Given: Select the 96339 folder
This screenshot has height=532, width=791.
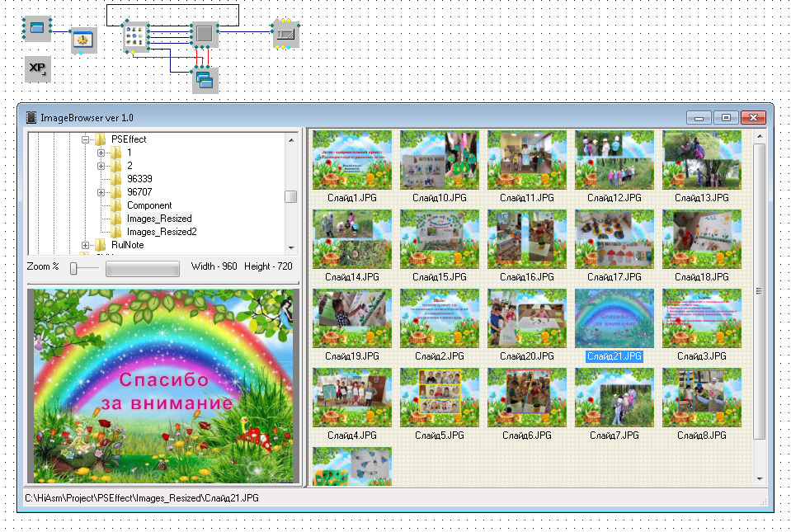Looking at the screenshot, I should [139, 179].
